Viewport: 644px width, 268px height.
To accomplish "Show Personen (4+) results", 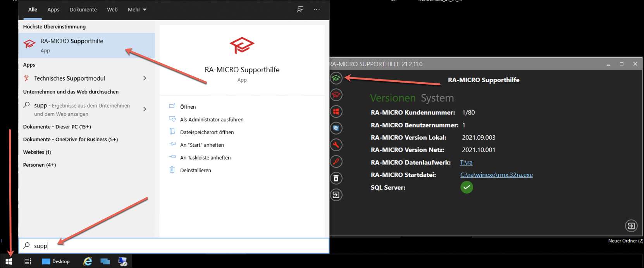I will coord(40,165).
